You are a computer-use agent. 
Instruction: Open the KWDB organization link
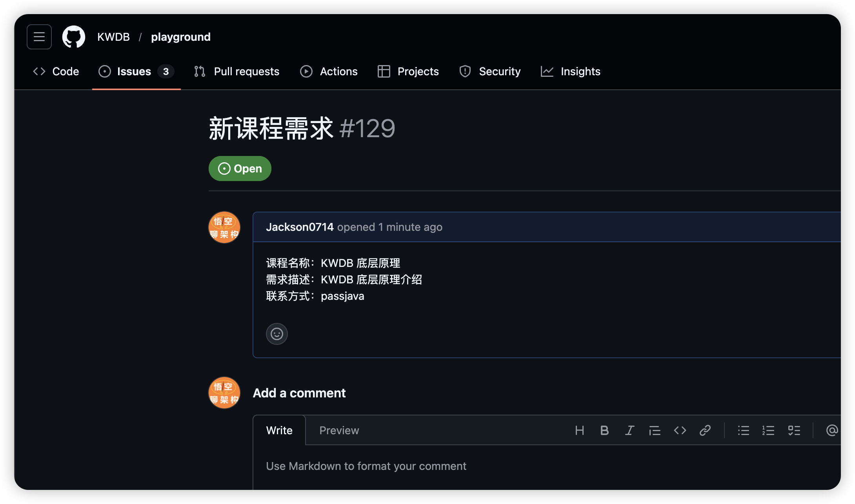(113, 37)
